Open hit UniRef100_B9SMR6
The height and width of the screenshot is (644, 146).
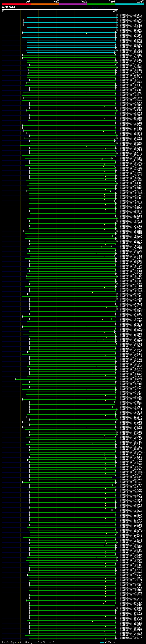pyautogui.click(x=131, y=27)
